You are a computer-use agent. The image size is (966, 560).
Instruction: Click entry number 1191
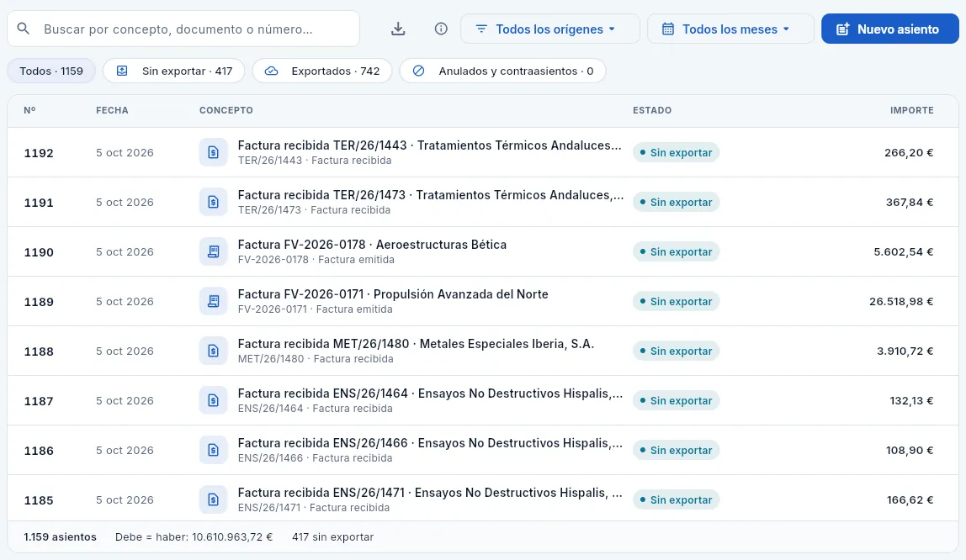(39, 203)
